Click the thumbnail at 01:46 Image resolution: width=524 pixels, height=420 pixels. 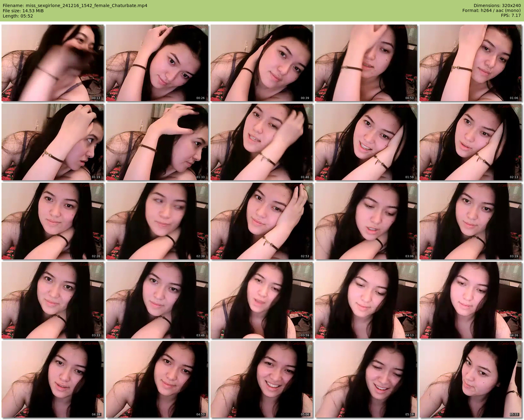[x=262, y=142]
